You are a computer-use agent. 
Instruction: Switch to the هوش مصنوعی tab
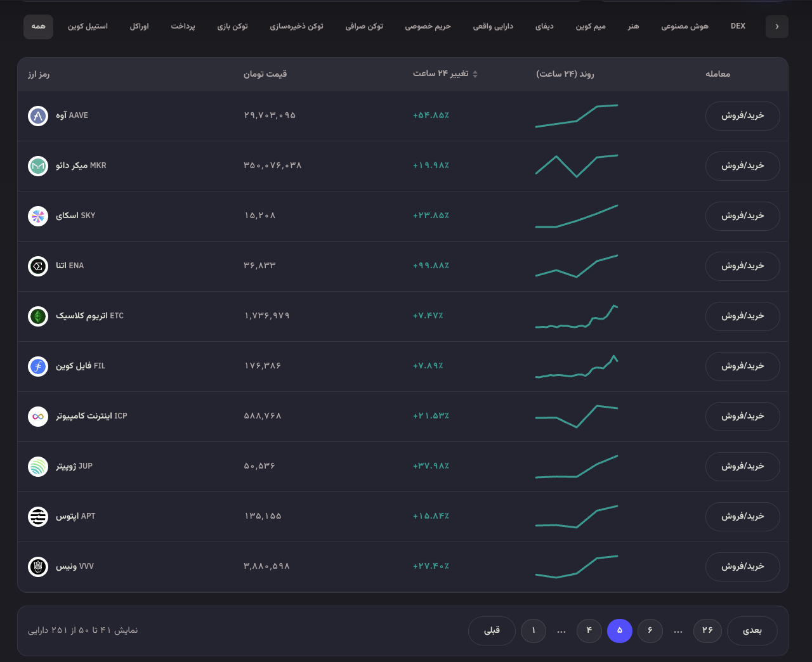pos(685,27)
